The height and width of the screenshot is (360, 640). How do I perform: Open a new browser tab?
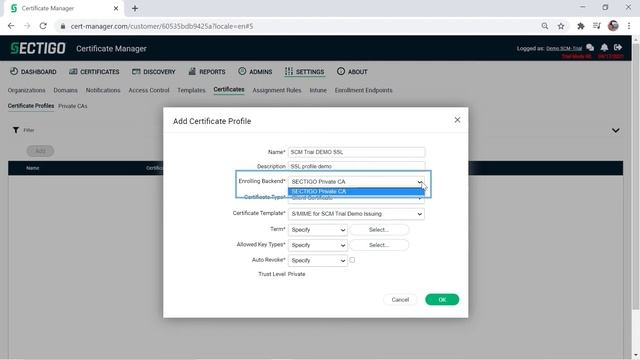click(135, 8)
